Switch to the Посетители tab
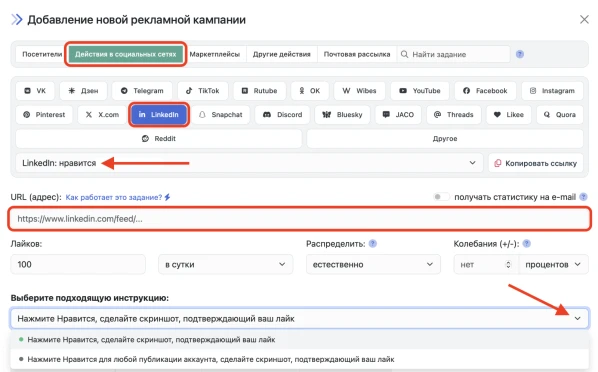Screen dimensions: 598x372 [42, 54]
